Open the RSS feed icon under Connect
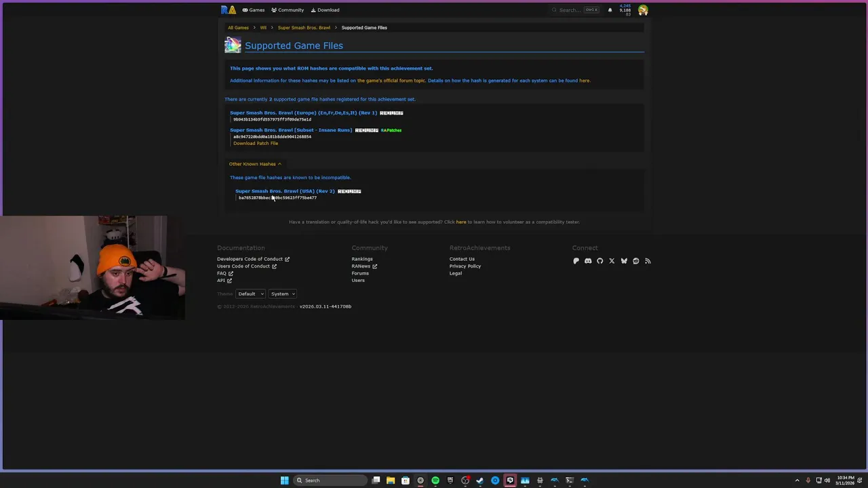 pos(648,261)
